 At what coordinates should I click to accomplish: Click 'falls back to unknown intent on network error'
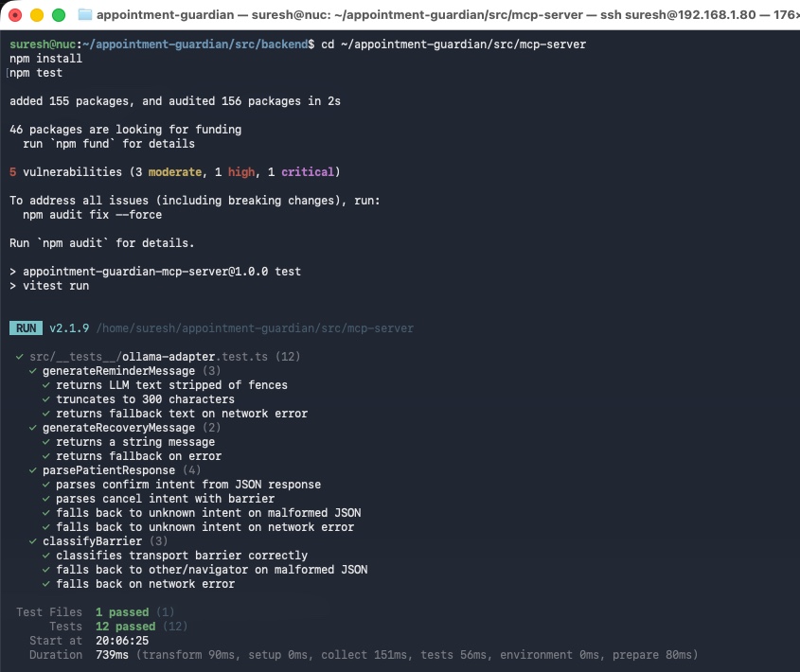(x=205, y=527)
